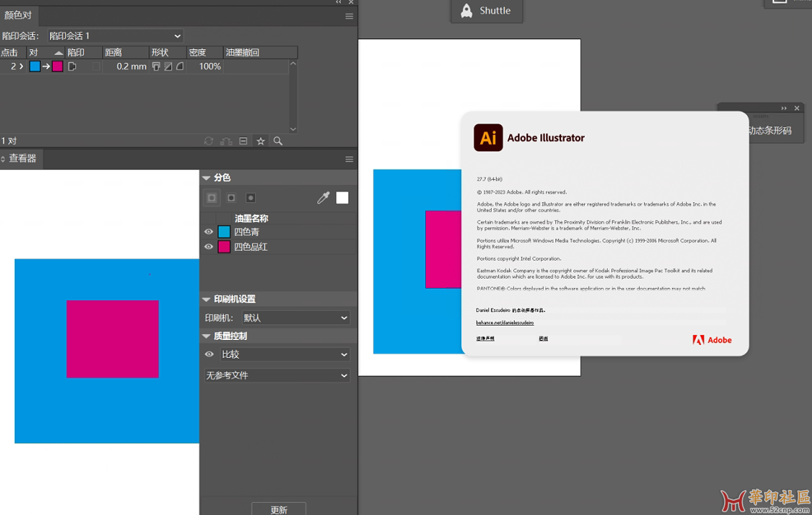Open the 印刷机 默认 dropdown
The height and width of the screenshot is (515, 812).
coord(295,318)
